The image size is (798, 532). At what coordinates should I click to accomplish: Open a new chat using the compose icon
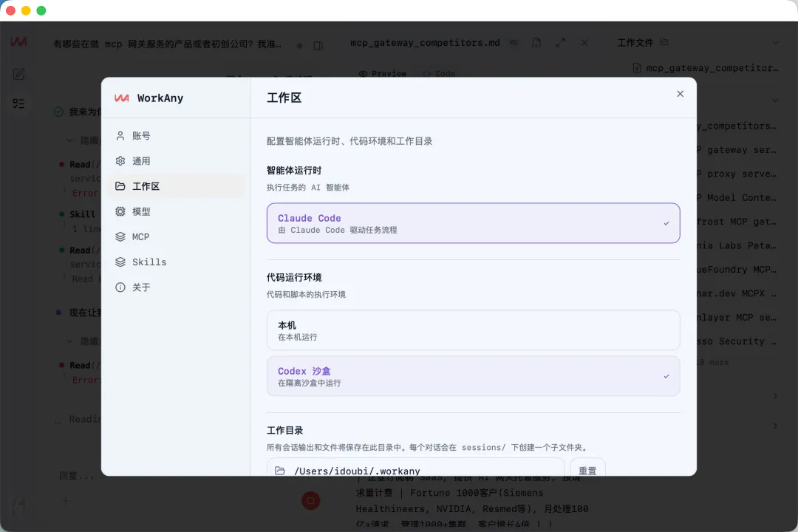[x=18, y=74]
